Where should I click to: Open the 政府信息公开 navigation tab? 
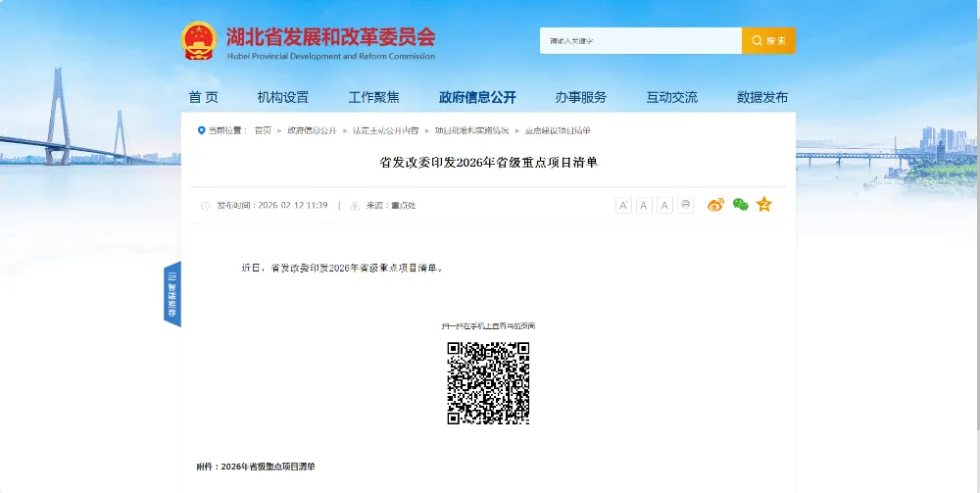477,97
